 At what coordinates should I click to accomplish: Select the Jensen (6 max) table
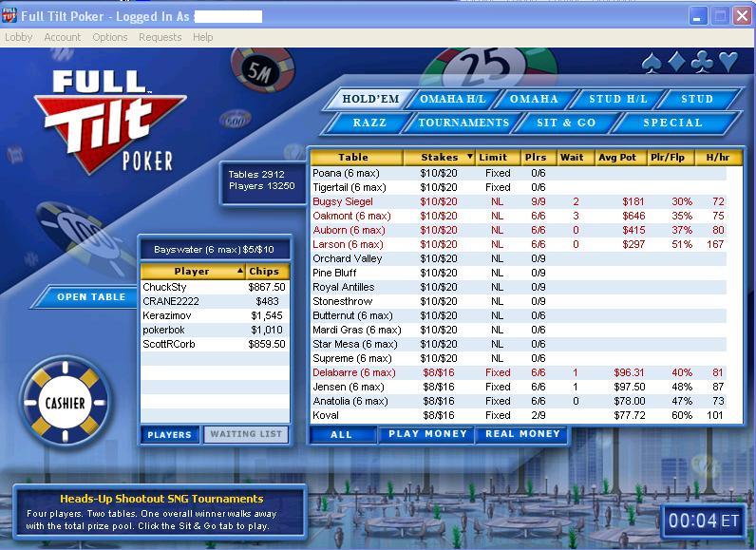[x=519, y=387]
